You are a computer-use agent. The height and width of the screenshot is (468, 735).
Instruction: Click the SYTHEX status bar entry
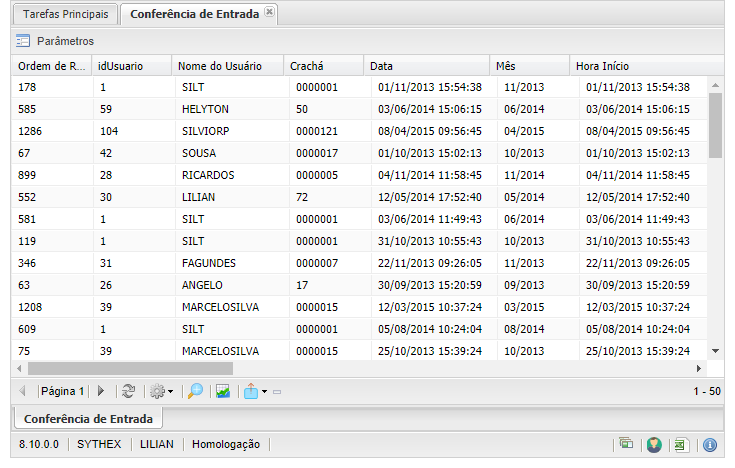(x=99, y=444)
